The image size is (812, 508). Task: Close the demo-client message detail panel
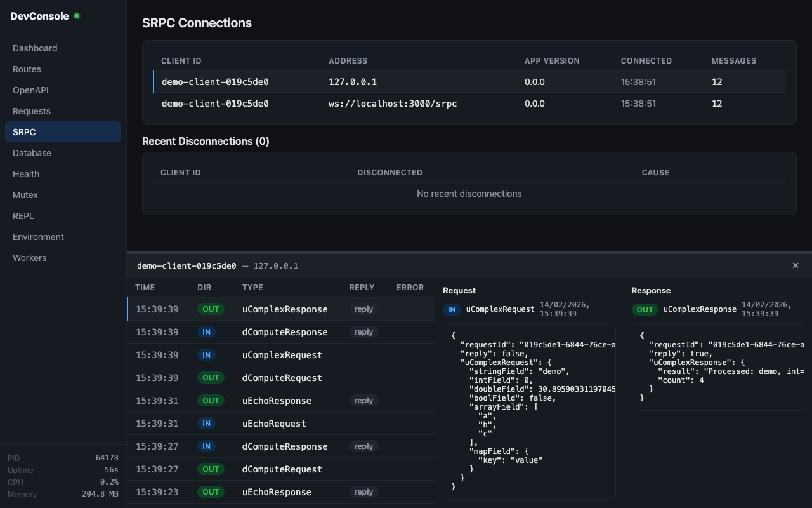[796, 265]
